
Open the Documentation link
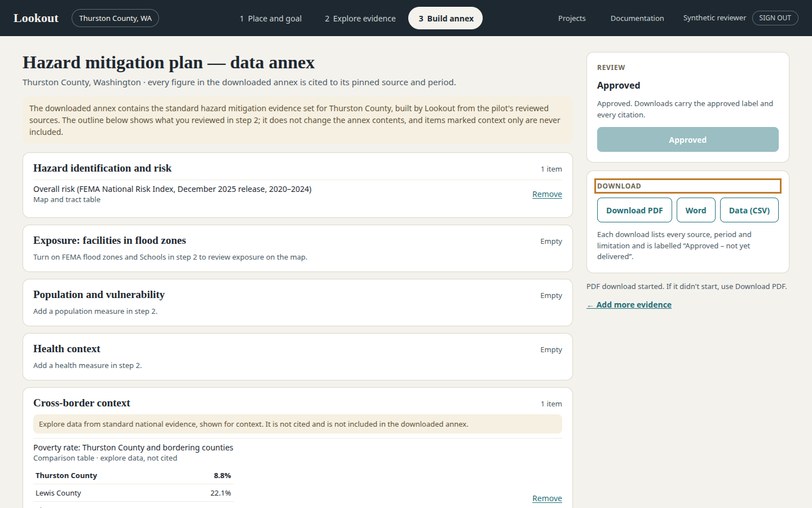[637, 18]
